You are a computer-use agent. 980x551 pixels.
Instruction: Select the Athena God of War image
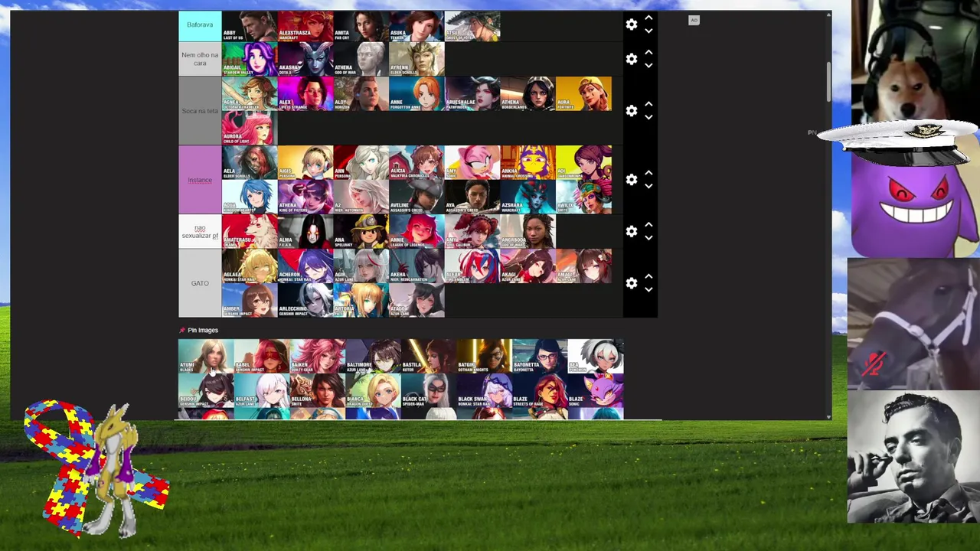(x=361, y=59)
